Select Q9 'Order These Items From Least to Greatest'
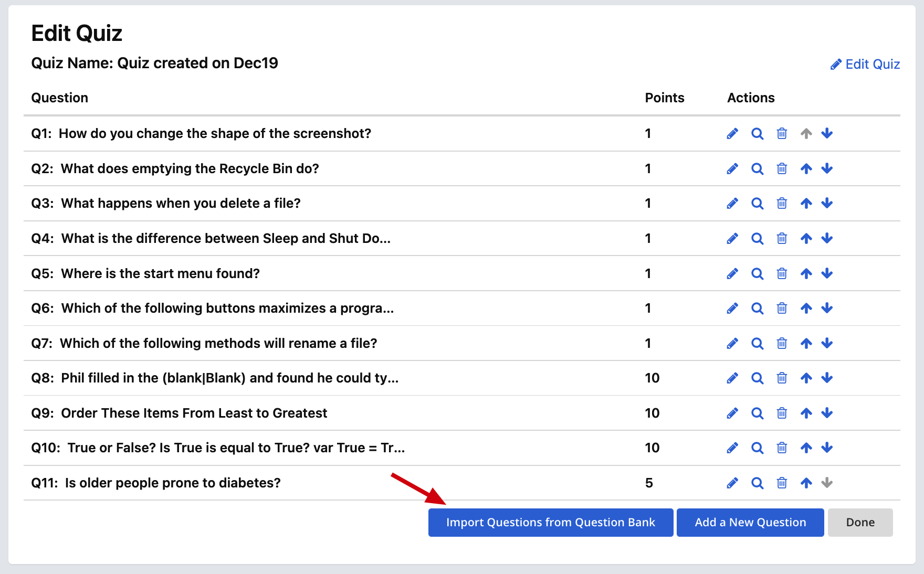Image resolution: width=924 pixels, height=574 pixels. click(x=194, y=413)
